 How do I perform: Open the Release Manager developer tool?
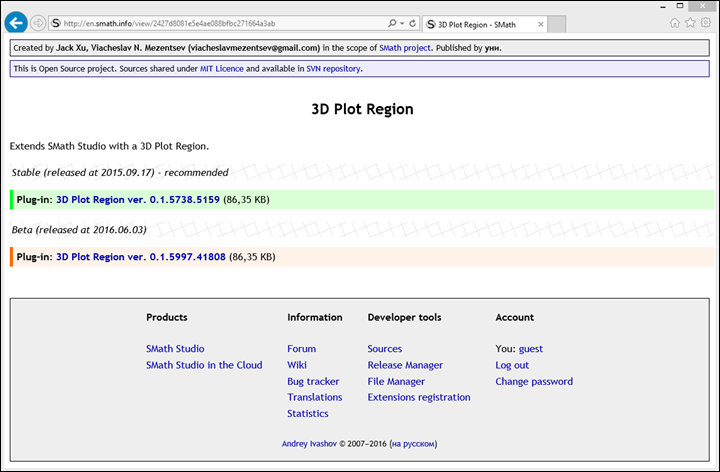coord(405,365)
